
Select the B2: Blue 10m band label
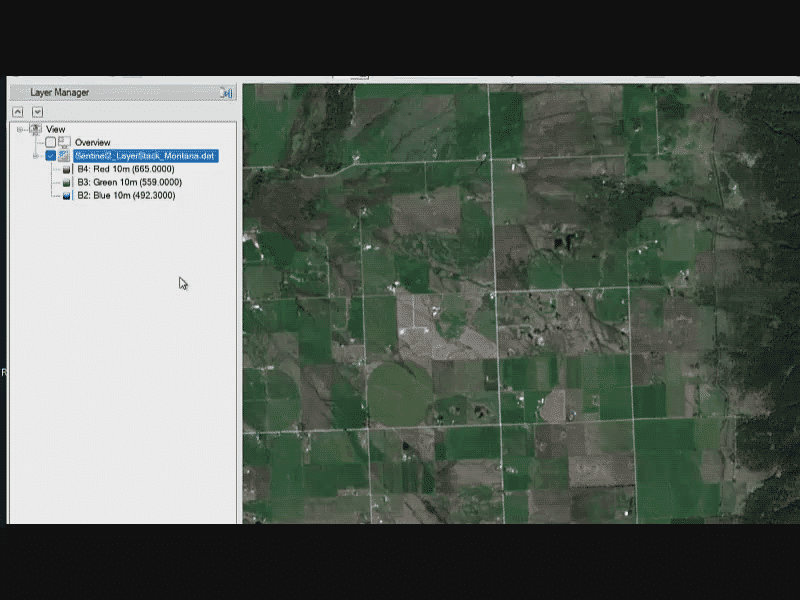click(x=125, y=196)
